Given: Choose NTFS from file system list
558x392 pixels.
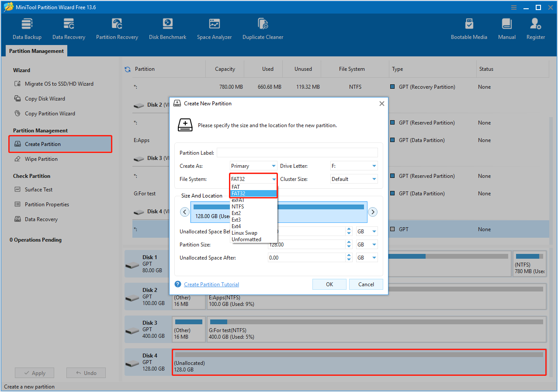Looking at the screenshot, I should (x=253, y=207).
